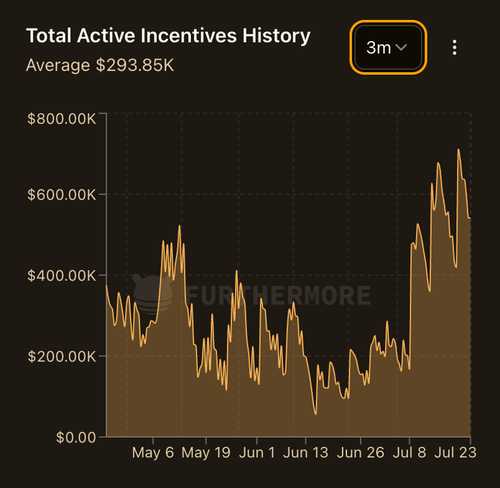500x488 pixels.
Task: Click the May 19 date axis label
Action: click(x=206, y=453)
